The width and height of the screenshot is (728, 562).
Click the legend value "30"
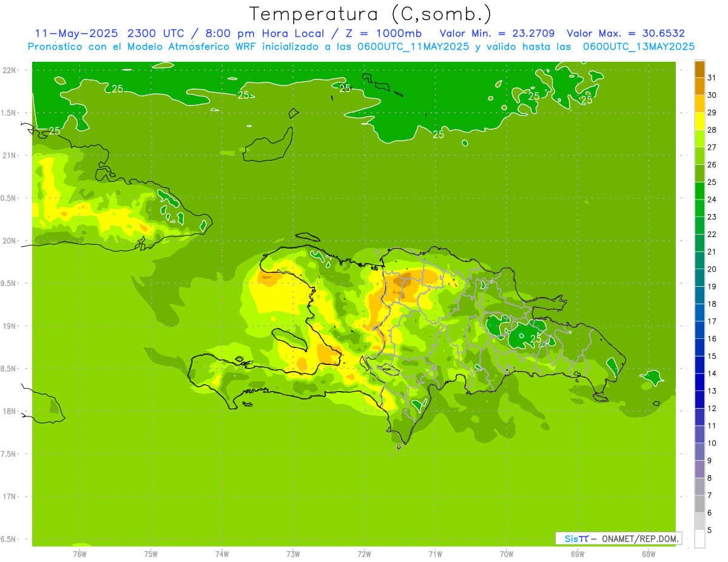click(x=712, y=95)
